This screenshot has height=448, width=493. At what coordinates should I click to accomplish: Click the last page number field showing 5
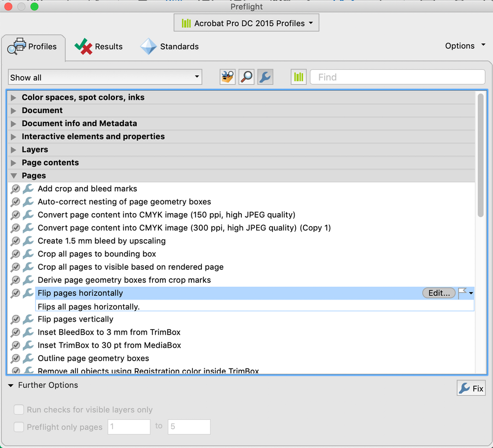click(x=189, y=427)
